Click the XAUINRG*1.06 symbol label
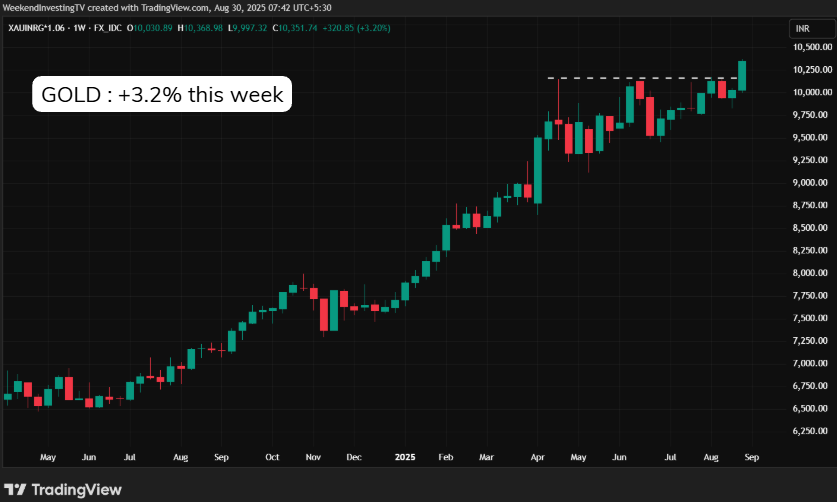Viewport: 837px width, 502px height. [36, 28]
